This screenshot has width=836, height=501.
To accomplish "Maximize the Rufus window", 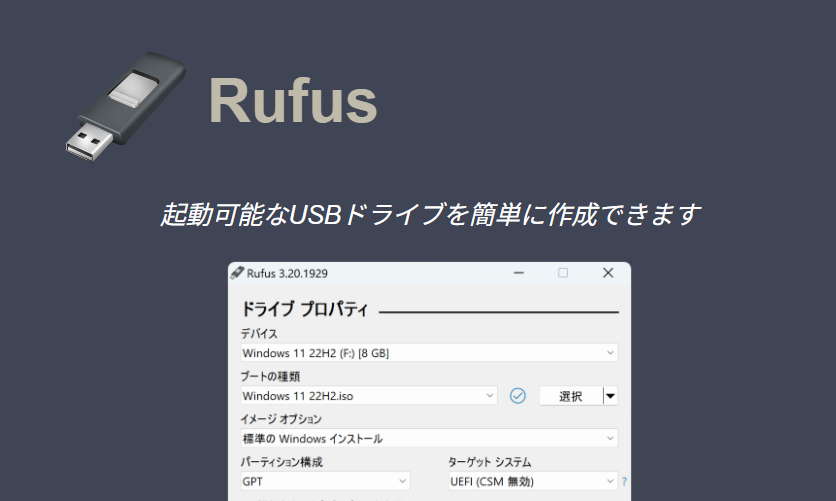I will coord(562,273).
